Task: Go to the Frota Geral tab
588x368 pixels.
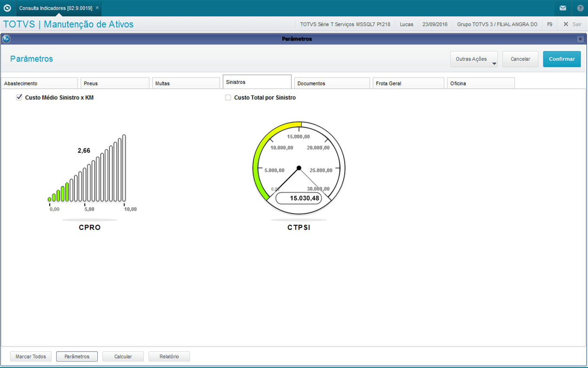Action: (x=408, y=84)
